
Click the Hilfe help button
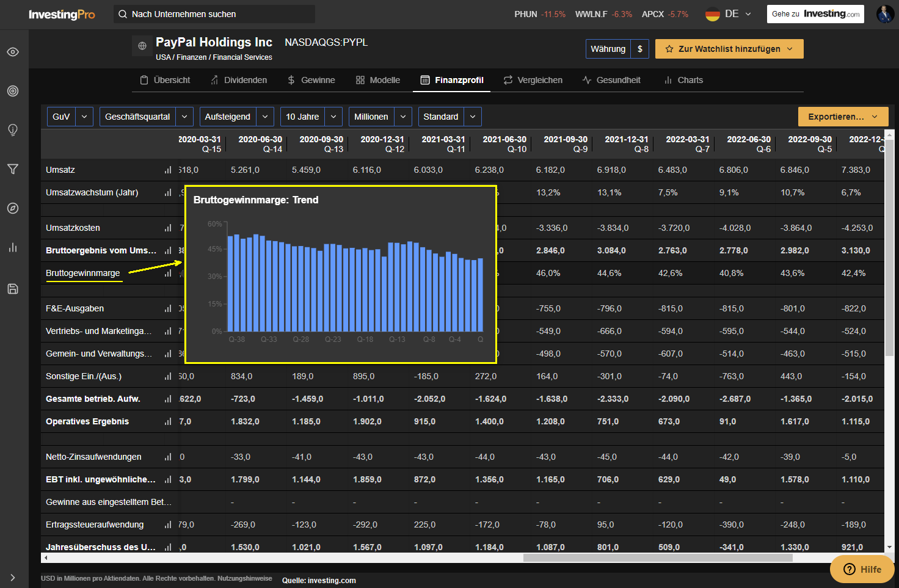862,569
